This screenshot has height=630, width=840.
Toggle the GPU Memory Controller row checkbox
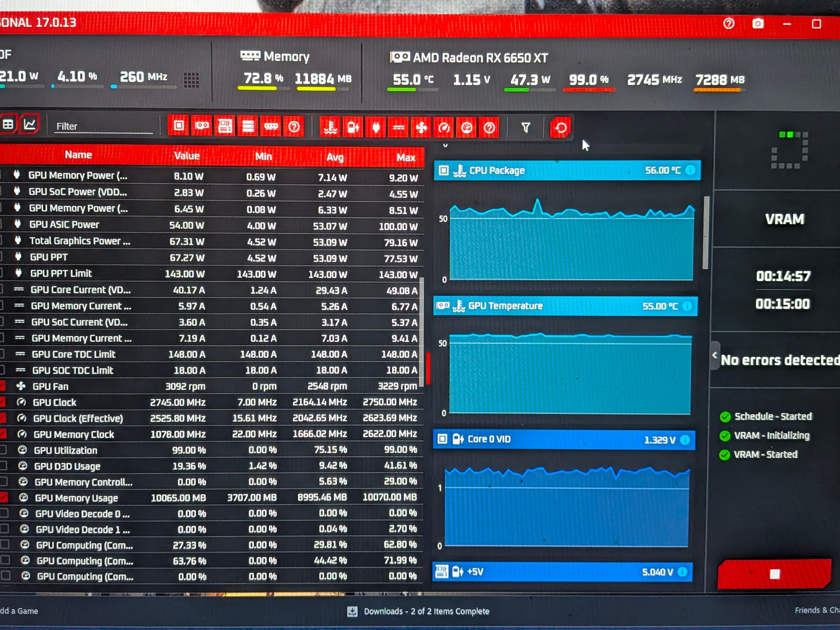[x=3, y=481]
